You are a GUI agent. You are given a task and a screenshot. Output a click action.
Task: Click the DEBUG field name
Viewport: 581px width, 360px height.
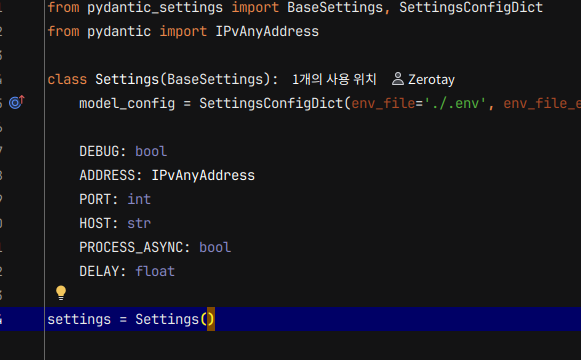[x=99, y=151]
